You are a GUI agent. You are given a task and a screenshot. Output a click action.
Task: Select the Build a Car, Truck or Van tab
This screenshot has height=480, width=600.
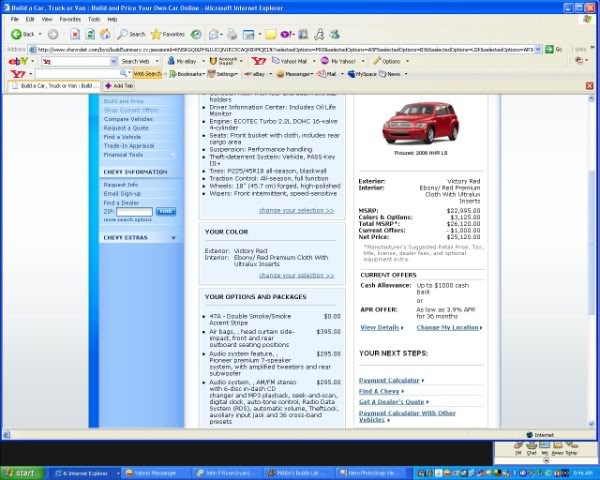[55, 86]
